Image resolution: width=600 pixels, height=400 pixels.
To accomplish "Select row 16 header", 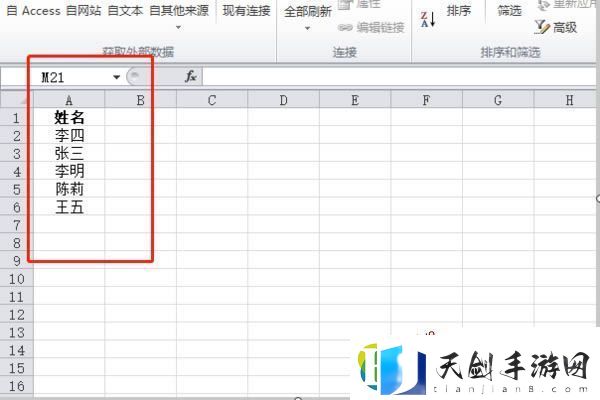I will click(x=16, y=386).
